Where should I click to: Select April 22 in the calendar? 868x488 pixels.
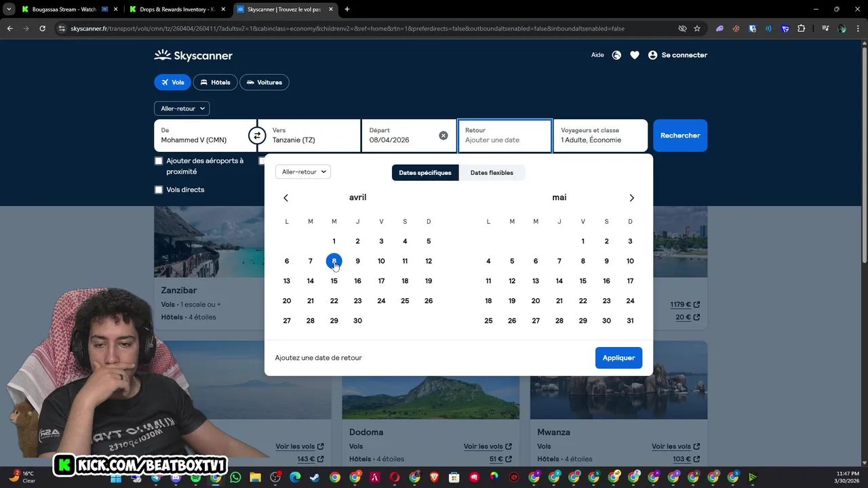[334, 301]
